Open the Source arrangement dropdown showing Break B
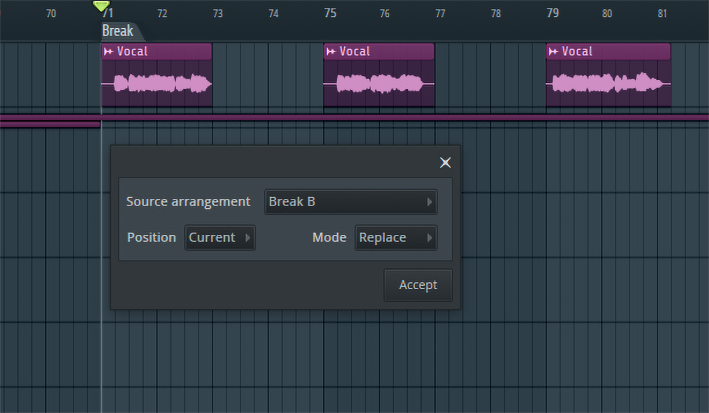This screenshot has height=413, width=709. [x=350, y=202]
